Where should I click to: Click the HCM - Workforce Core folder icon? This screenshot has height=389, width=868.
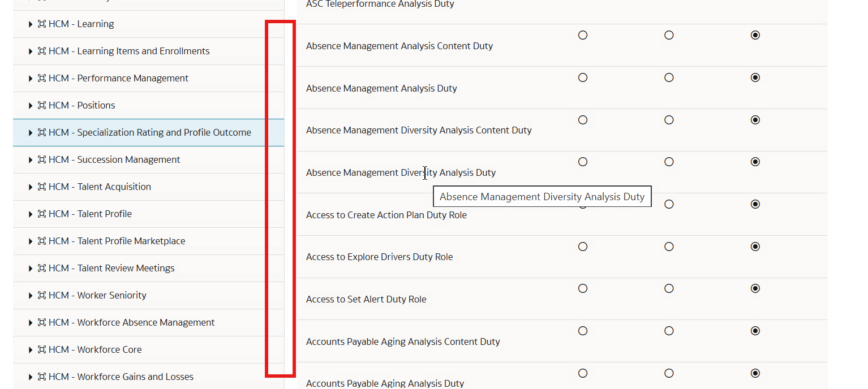pyautogui.click(x=42, y=349)
